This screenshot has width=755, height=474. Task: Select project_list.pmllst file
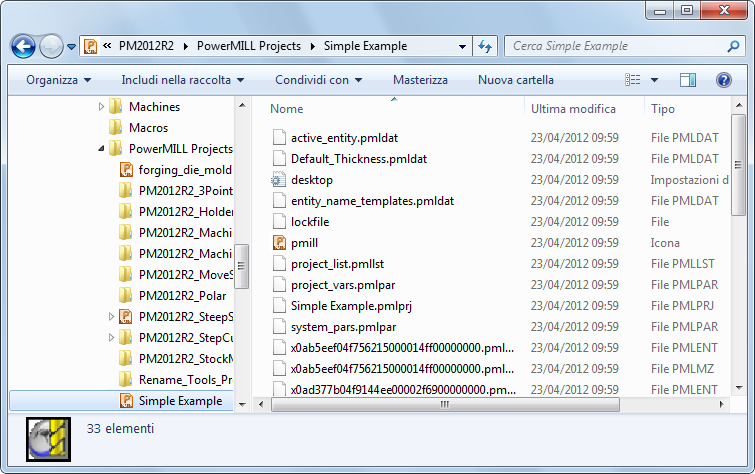(x=338, y=264)
